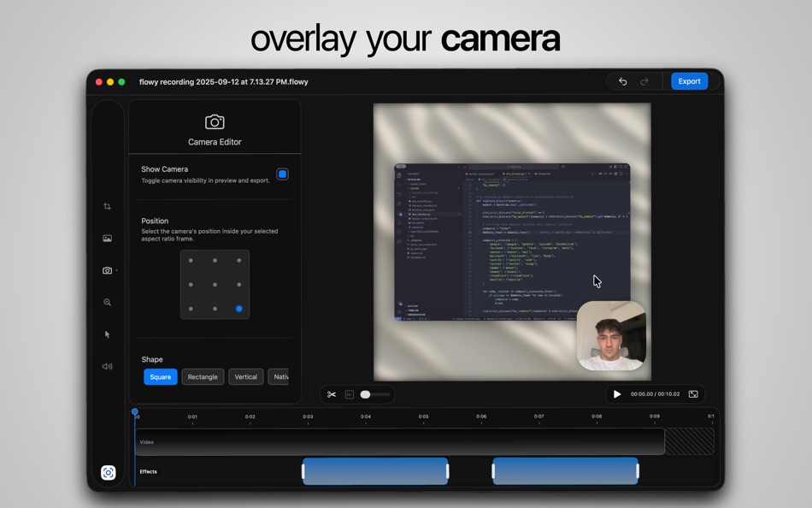
Task: Click the picture-in-picture icon near the timecode
Action: click(692, 393)
